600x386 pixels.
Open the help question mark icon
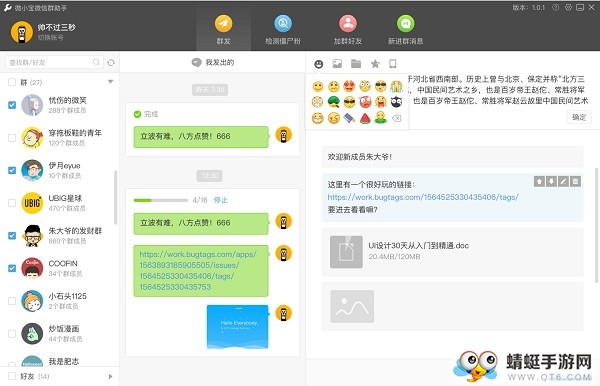click(555, 7)
